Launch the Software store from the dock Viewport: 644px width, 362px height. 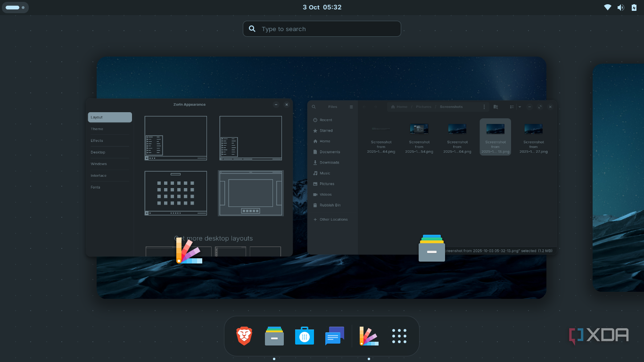pyautogui.click(x=304, y=336)
